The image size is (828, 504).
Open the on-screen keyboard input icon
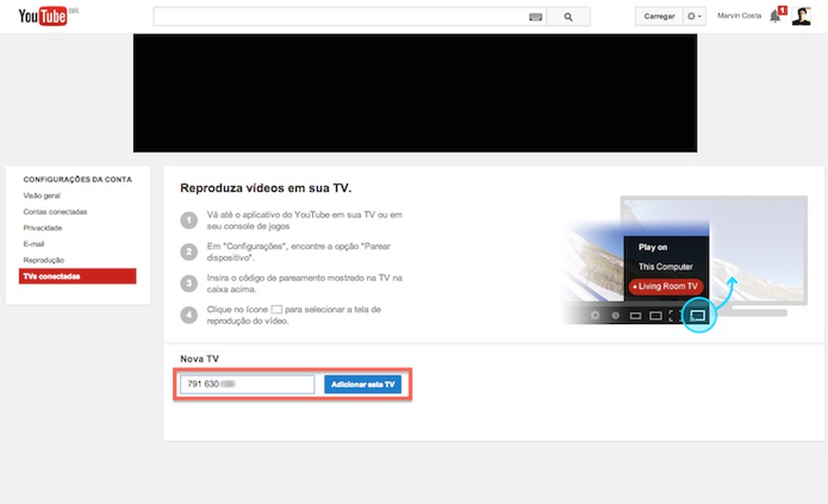(536, 15)
